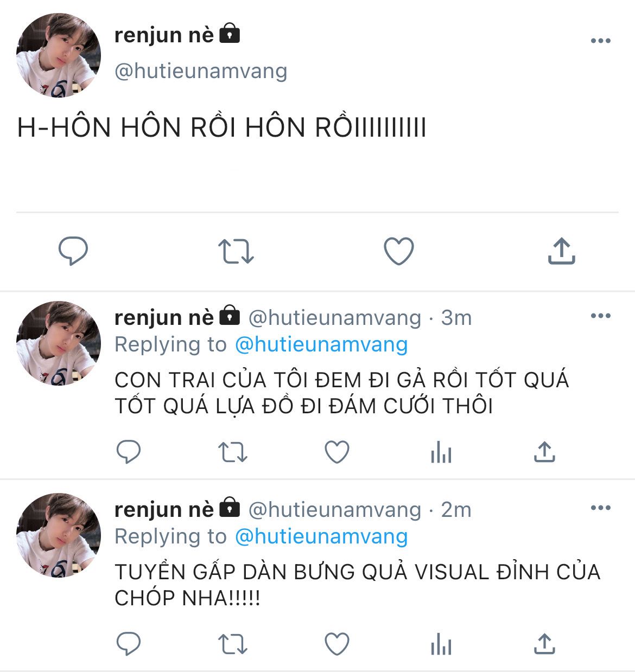The width and height of the screenshot is (635, 672).
Task: Open @hutieunamvang link in the 2m reply
Action: [x=321, y=536]
